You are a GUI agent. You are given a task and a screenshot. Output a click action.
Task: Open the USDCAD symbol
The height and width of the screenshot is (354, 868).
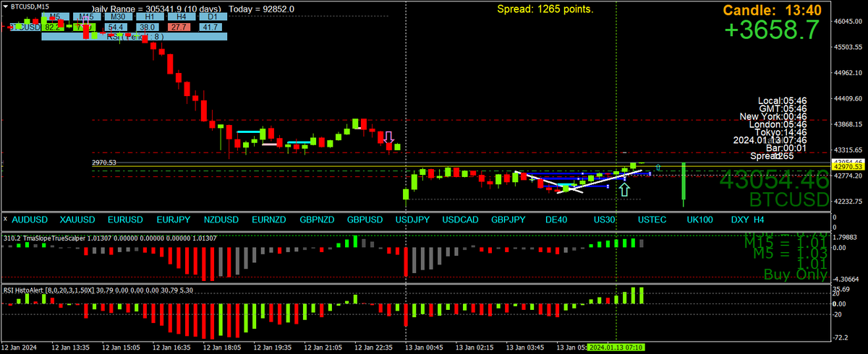coord(460,218)
